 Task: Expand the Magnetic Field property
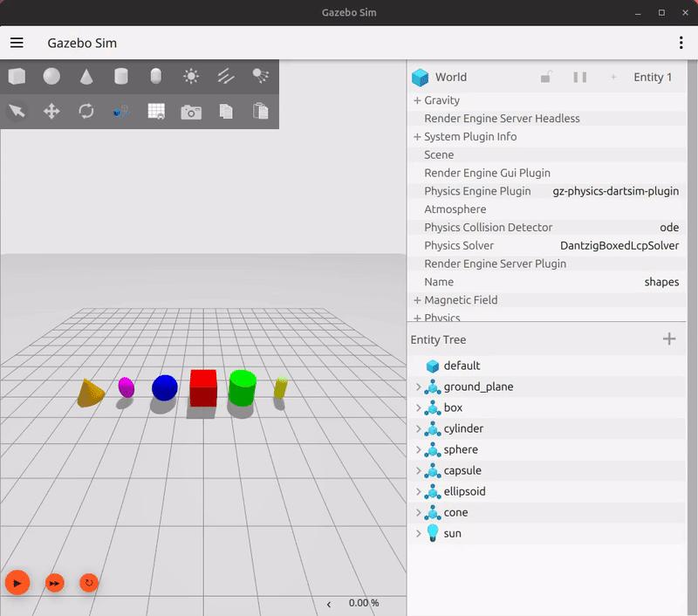tap(417, 300)
